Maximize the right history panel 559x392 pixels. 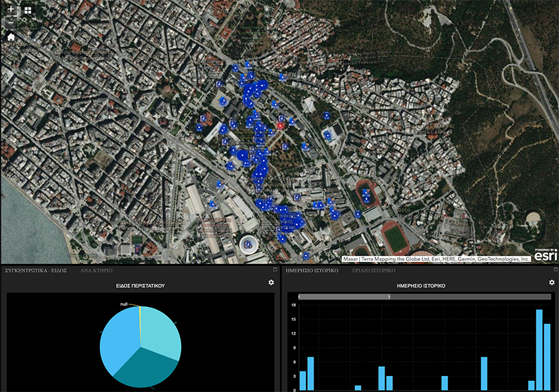coord(554,270)
